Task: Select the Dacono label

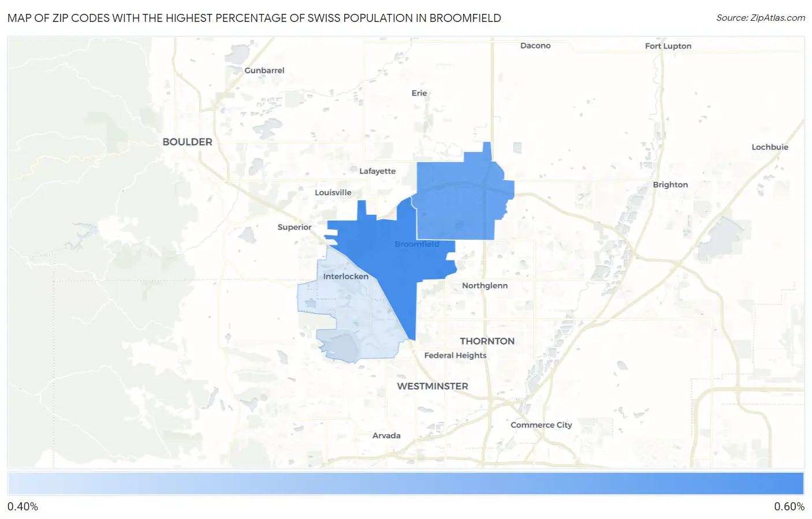Action: point(535,46)
